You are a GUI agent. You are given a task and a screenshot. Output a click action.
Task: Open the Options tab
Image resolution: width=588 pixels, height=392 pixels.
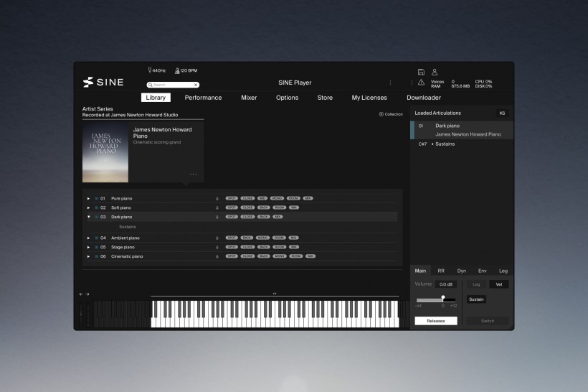tap(288, 98)
